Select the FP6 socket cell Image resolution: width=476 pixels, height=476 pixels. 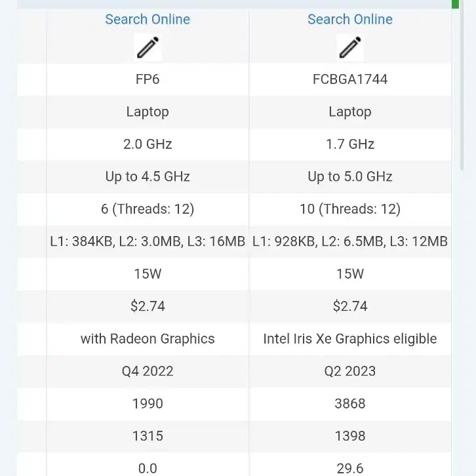coord(148,79)
